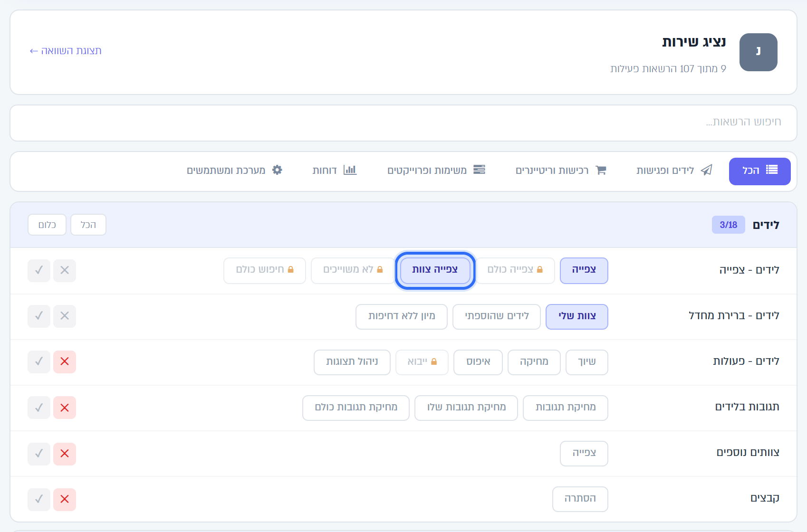
Task: Click the red X icon in the לידים - פעולות row
Action: (x=65, y=361)
